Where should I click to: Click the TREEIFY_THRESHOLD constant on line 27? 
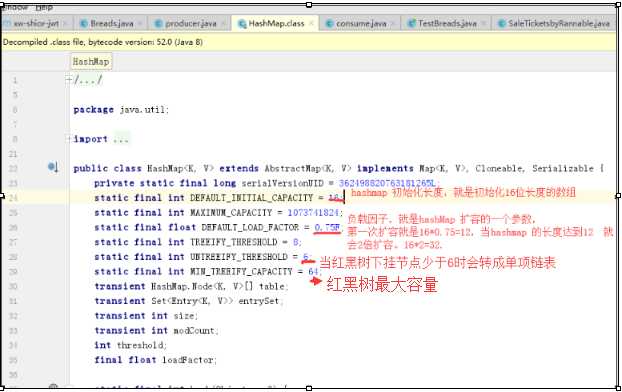[234, 242]
